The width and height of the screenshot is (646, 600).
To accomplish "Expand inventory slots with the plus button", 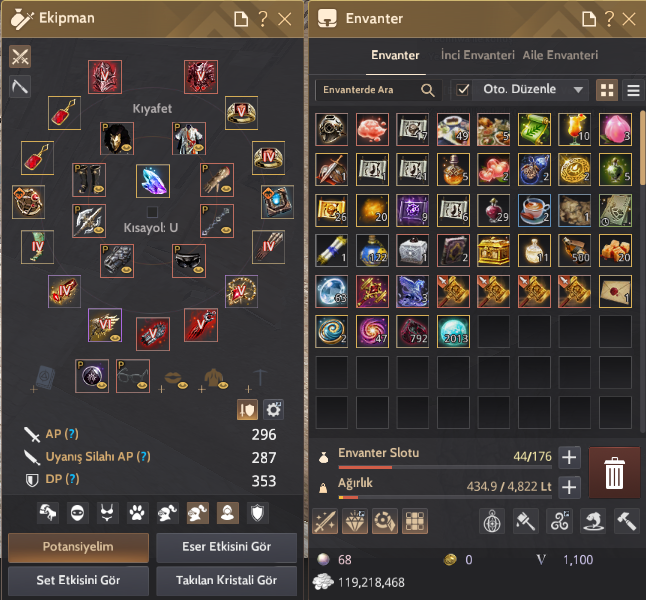I will tap(569, 457).
